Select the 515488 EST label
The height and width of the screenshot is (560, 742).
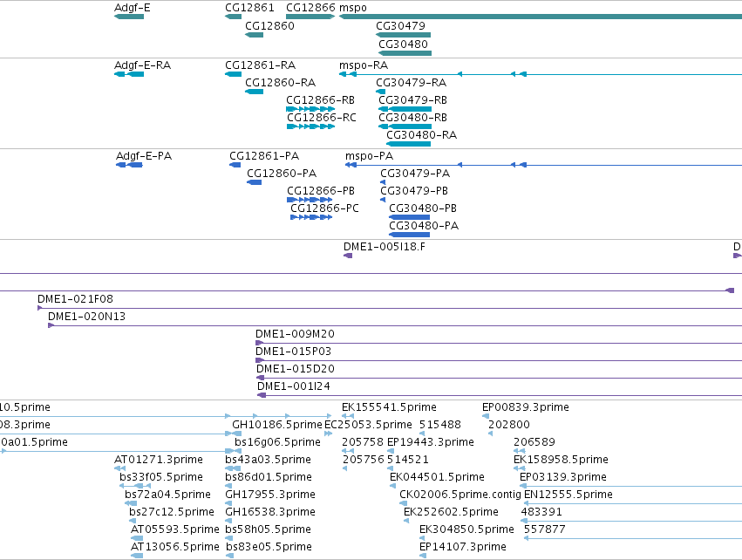tap(440, 425)
